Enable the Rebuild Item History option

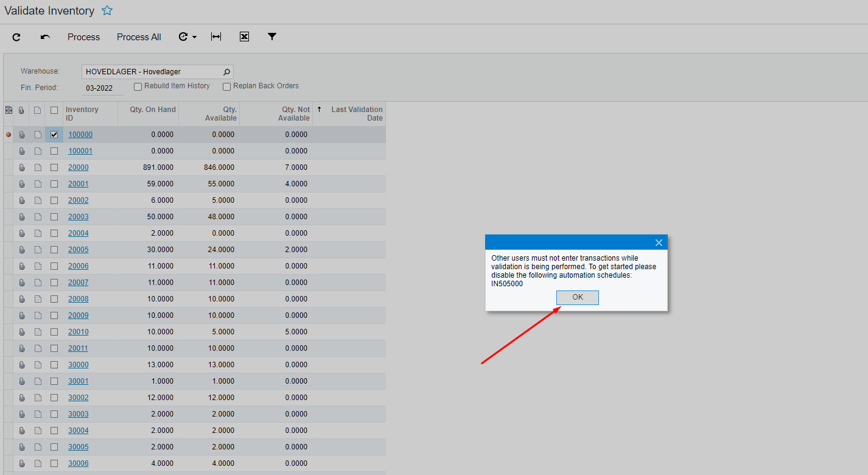point(138,86)
